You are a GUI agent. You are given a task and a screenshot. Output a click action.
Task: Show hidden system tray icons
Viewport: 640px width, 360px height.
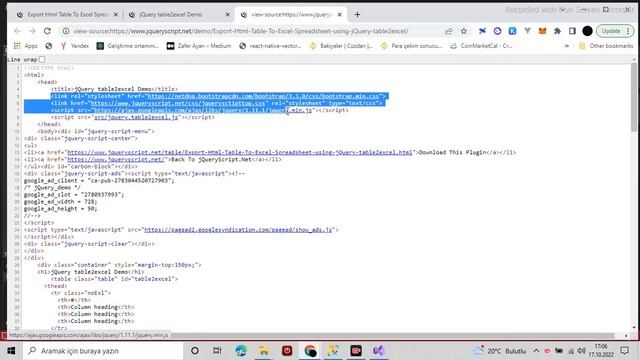[x=536, y=351]
